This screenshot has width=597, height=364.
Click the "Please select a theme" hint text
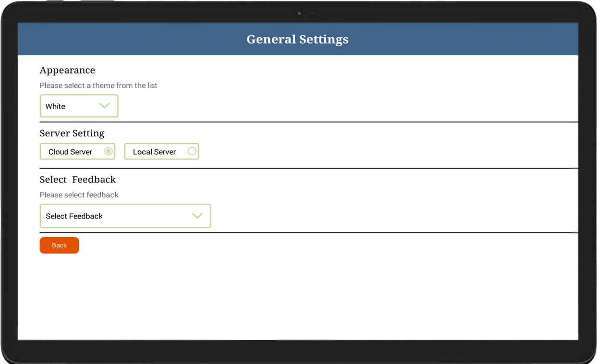pyautogui.click(x=98, y=85)
